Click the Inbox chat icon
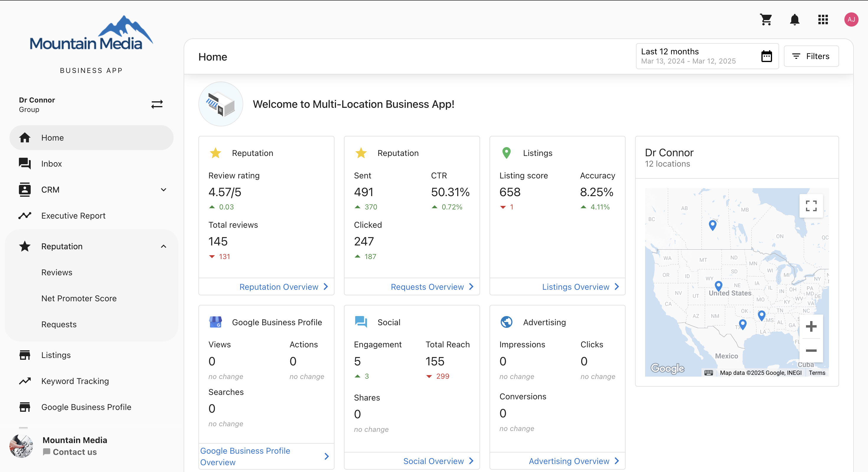Image resolution: width=868 pixels, height=472 pixels. click(25, 164)
